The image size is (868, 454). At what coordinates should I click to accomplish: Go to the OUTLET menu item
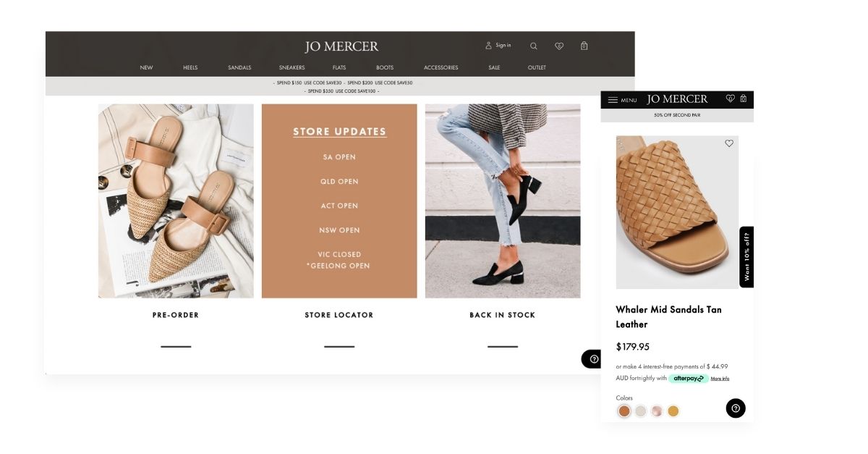point(537,67)
